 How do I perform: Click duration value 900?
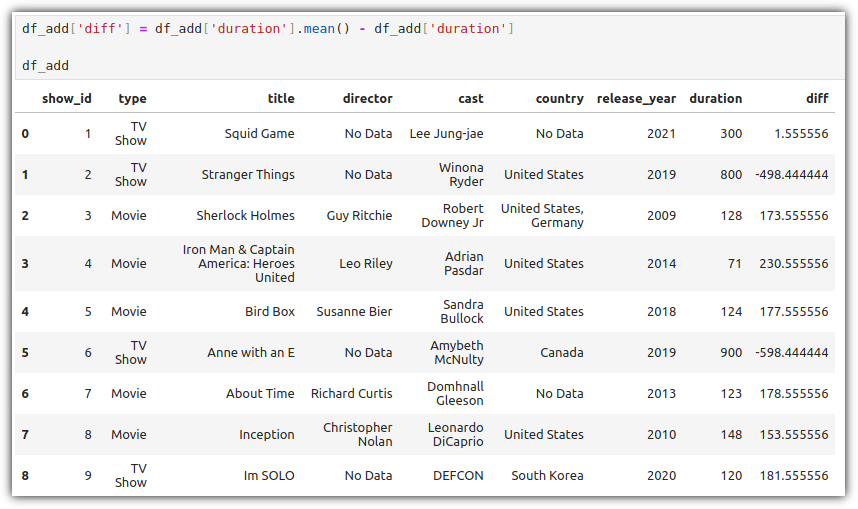click(731, 352)
